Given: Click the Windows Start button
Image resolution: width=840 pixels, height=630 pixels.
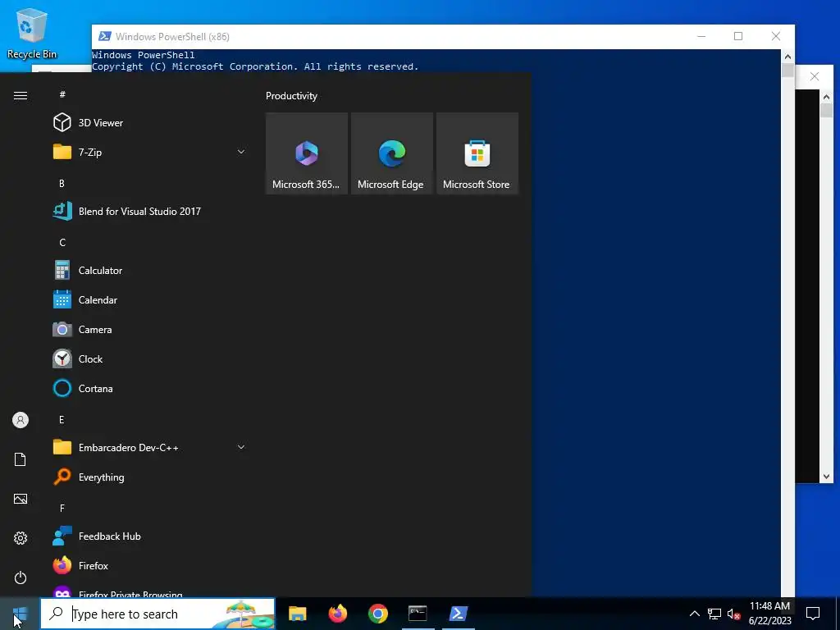Looking at the screenshot, I should (20, 614).
